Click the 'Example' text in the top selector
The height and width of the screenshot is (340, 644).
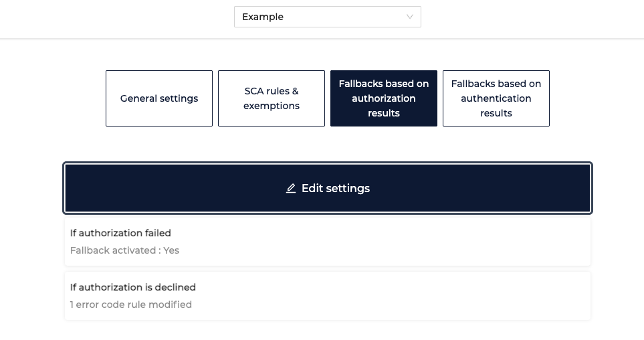point(263,17)
